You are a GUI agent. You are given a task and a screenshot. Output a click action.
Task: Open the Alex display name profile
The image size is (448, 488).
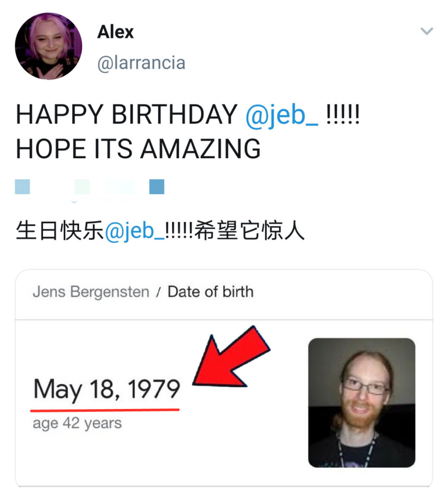116,32
